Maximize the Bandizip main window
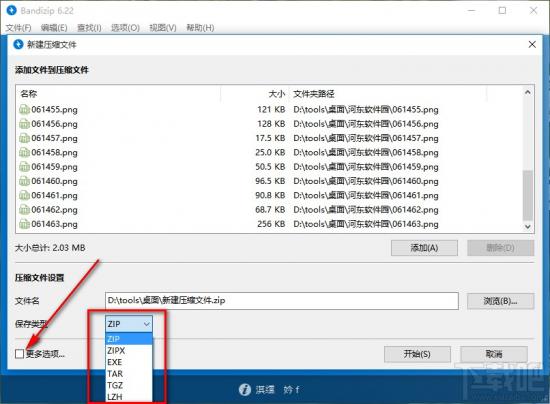 click(x=502, y=11)
